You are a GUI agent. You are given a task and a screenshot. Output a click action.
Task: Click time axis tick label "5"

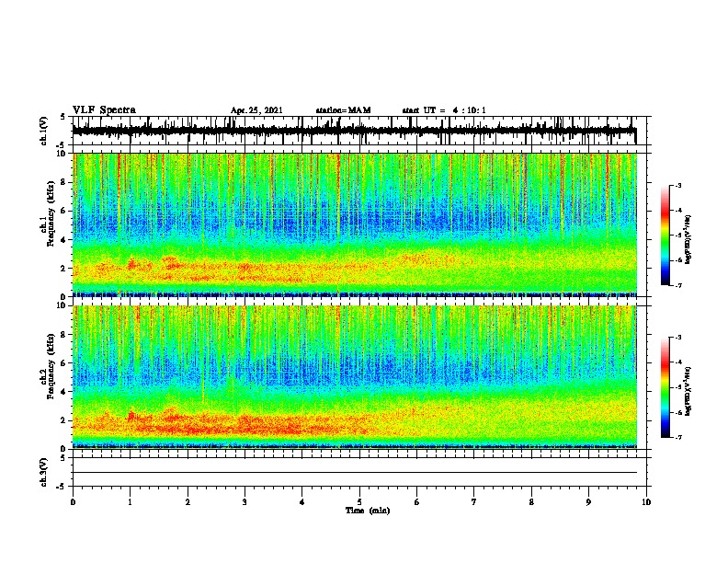coord(359,502)
